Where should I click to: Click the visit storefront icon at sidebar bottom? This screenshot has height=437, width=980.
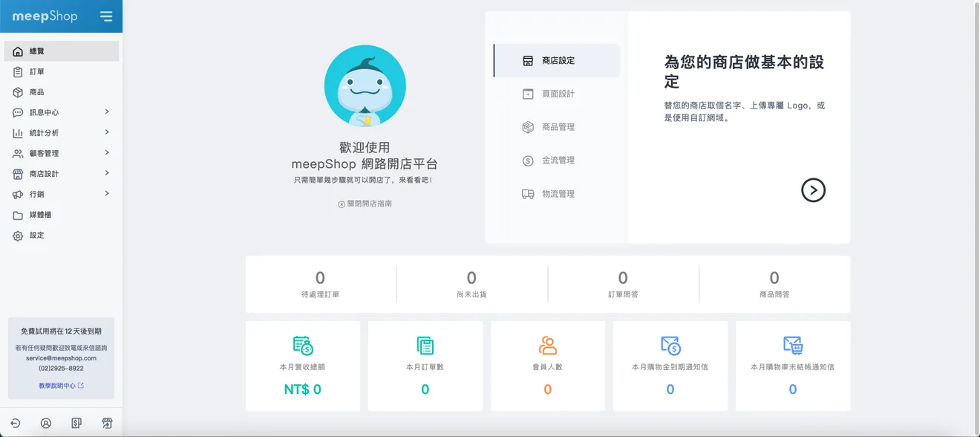107,424
